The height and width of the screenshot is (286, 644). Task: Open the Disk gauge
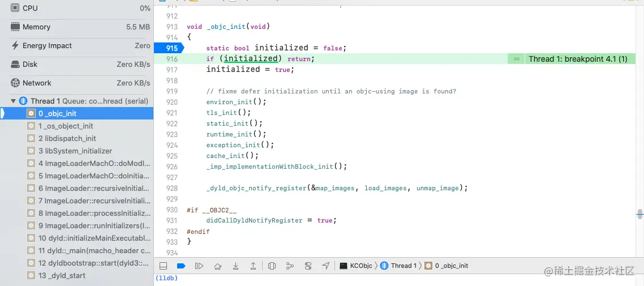(x=80, y=64)
